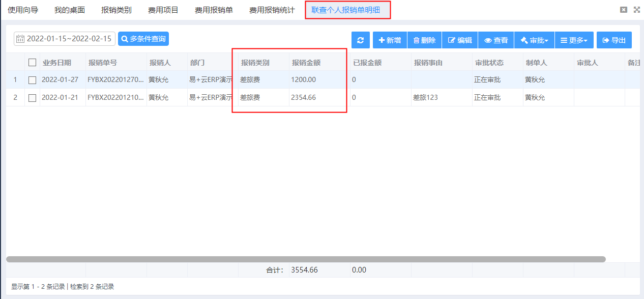Screen dimensions: 644x299
Task: Click the 删除 delete button
Action: coord(424,40)
